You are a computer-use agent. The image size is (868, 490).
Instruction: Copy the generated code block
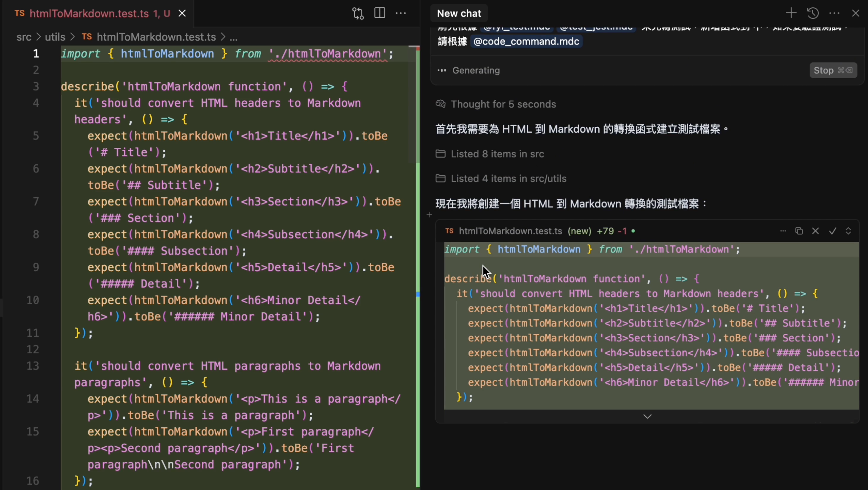point(799,231)
